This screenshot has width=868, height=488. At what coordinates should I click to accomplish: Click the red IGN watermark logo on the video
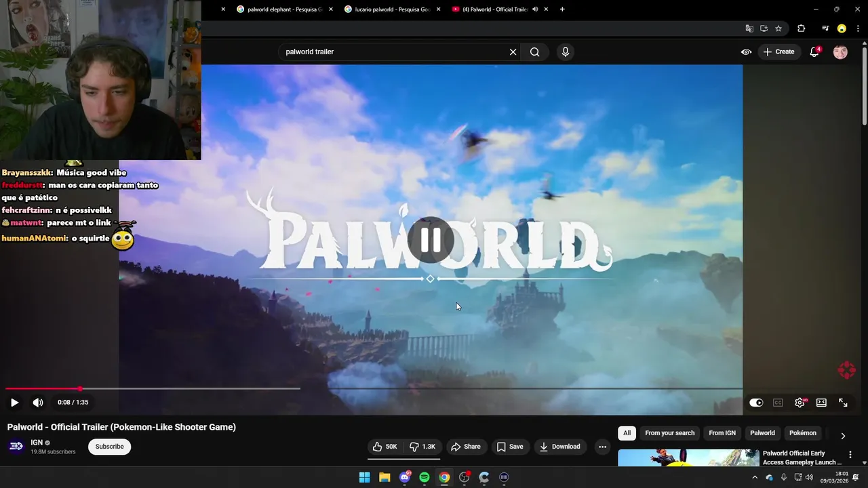click(x=846, y=370)
